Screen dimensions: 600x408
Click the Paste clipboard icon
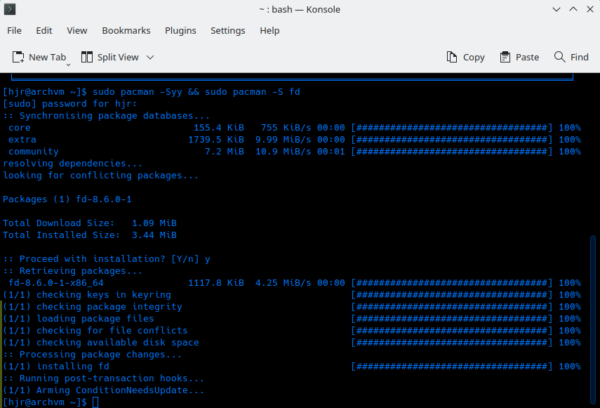click(505, 57)
